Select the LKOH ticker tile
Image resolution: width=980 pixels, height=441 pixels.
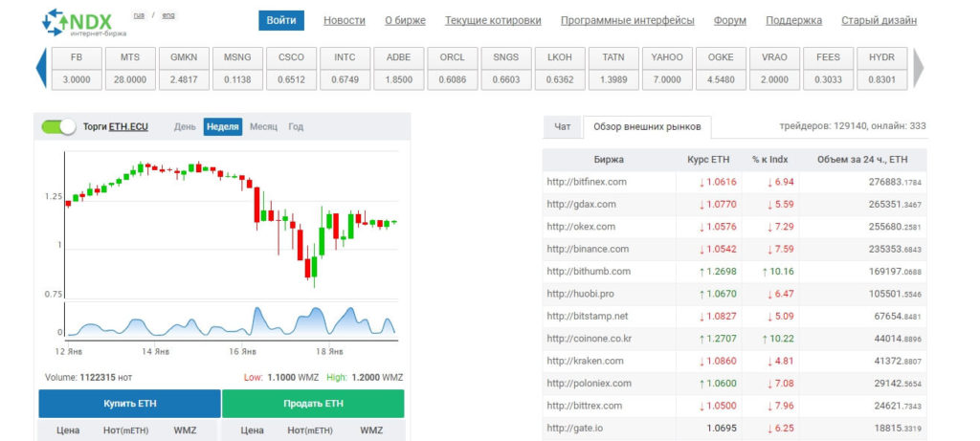(560, 68)
